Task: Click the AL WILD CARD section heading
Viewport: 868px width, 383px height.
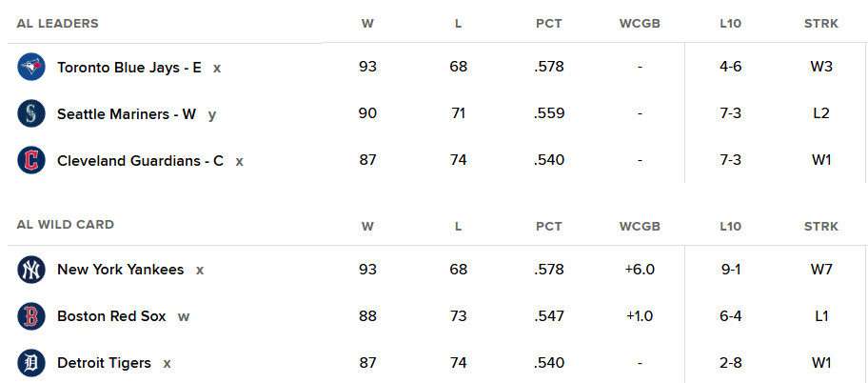Action: pos(65,225)
